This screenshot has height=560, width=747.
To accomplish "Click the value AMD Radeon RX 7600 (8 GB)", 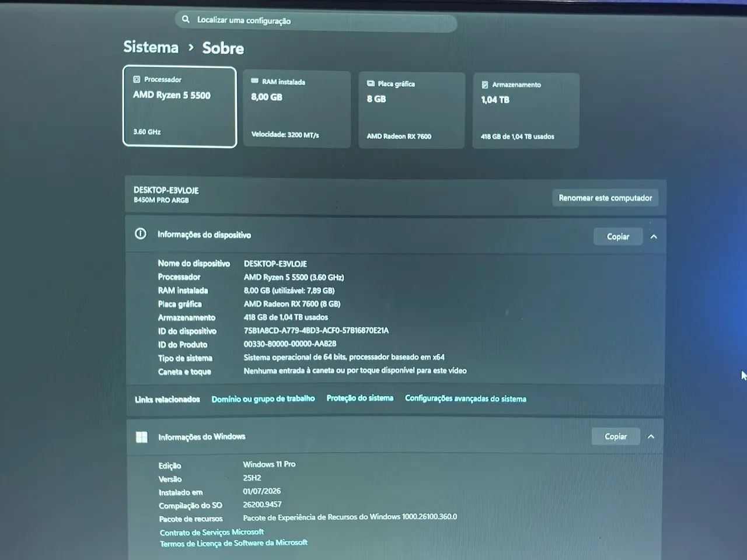I will pos(292,304).
